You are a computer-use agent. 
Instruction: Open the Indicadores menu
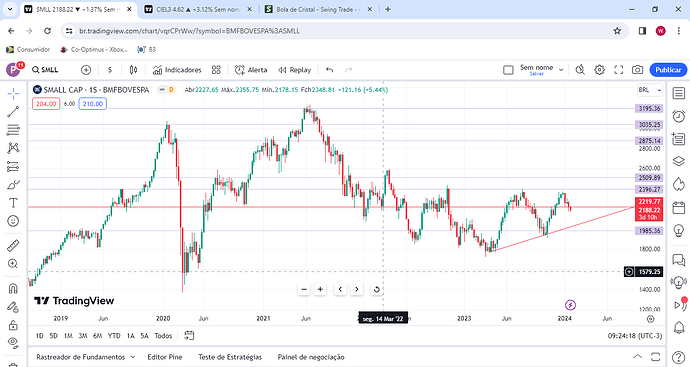click(177, 70)
